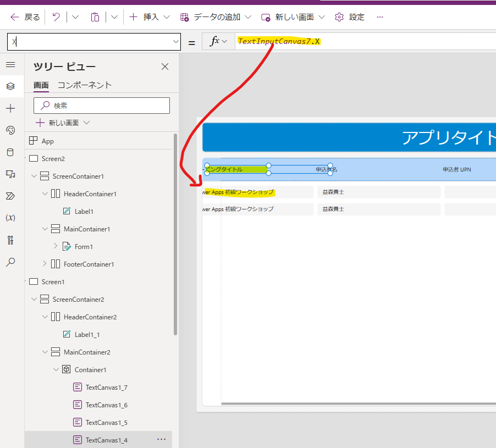
Task: Click the back arrow (戻る) button
Action: [25, 17]
